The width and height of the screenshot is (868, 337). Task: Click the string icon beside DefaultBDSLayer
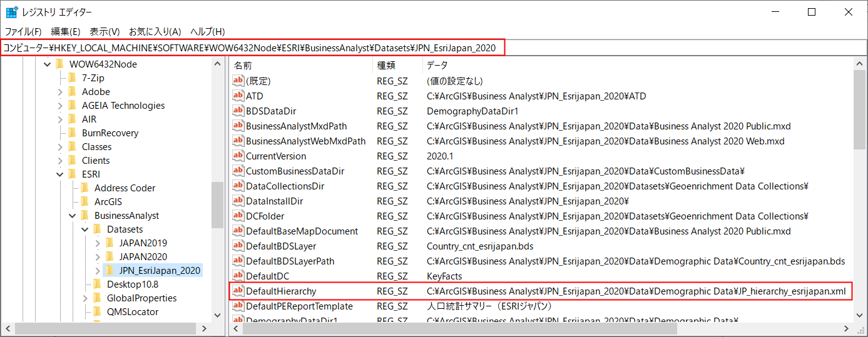(x=238, y=246)
